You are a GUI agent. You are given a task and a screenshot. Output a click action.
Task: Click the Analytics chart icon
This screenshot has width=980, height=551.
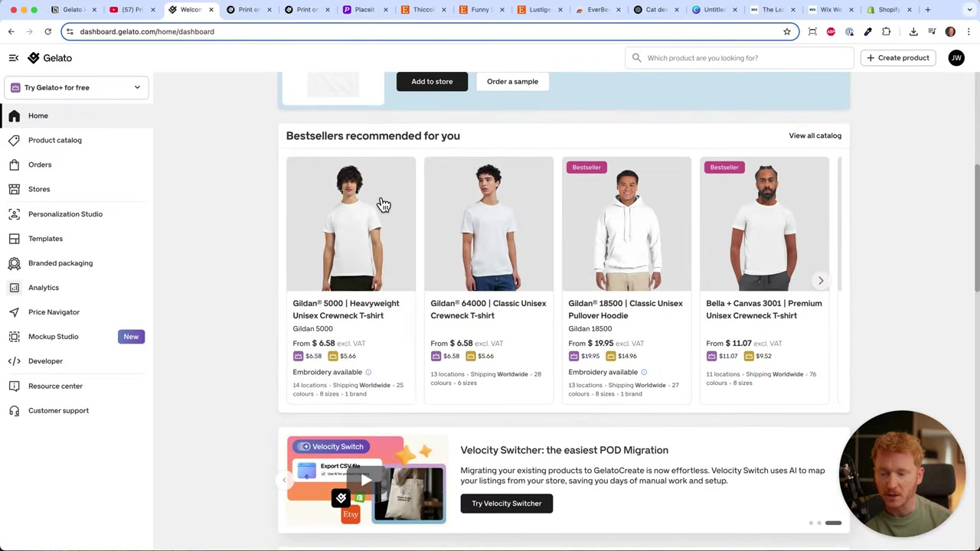14,288
